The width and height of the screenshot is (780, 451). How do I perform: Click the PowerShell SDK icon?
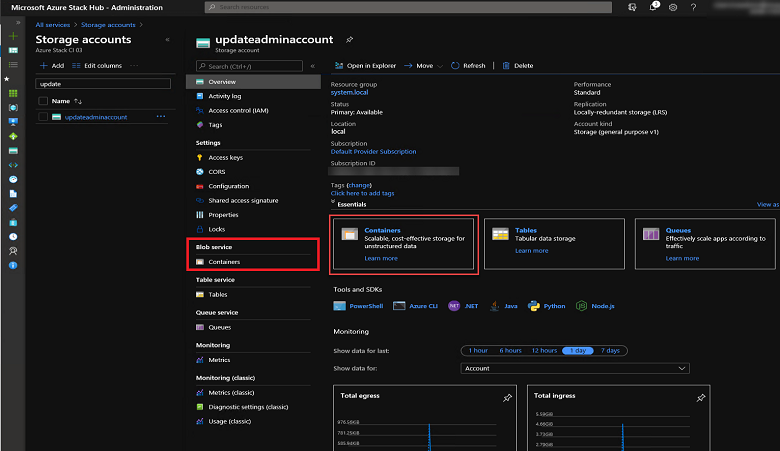[x=341, y=306]
